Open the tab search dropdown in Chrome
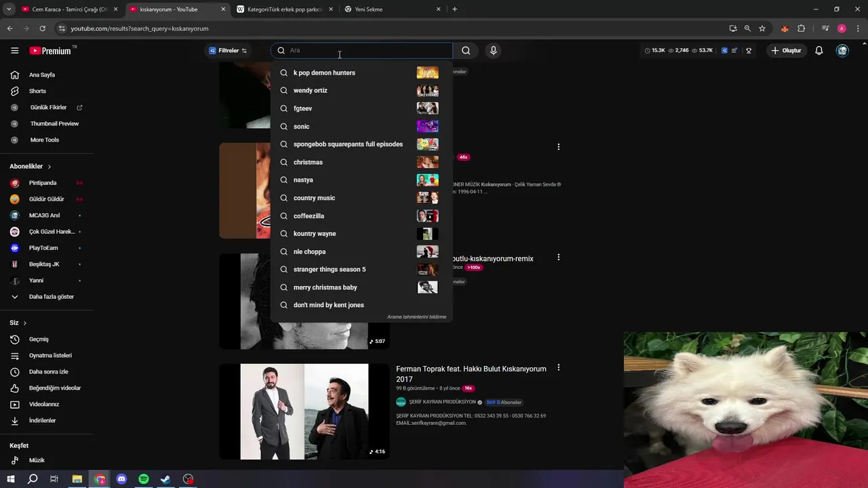 click(9, 9)
